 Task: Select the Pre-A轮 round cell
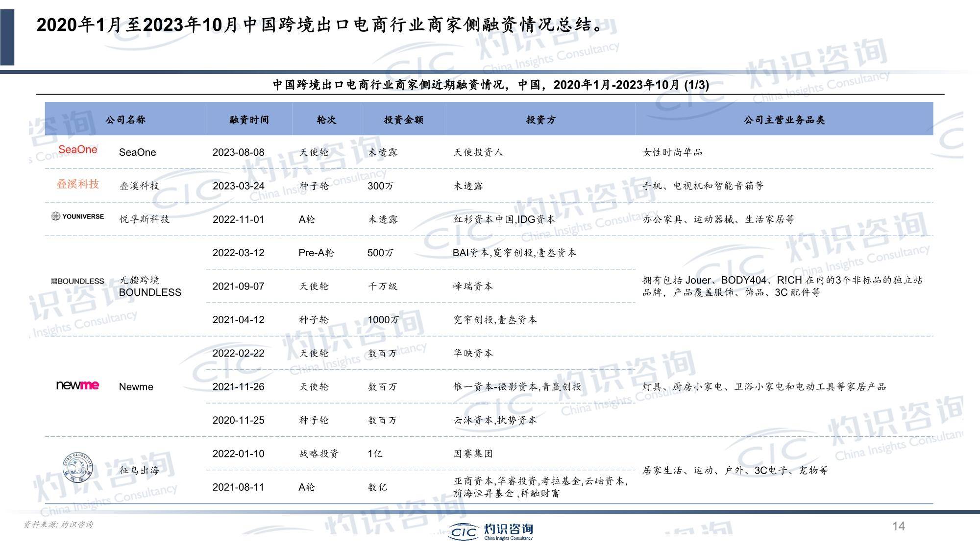pyautogui.click(x=316, y=253)
